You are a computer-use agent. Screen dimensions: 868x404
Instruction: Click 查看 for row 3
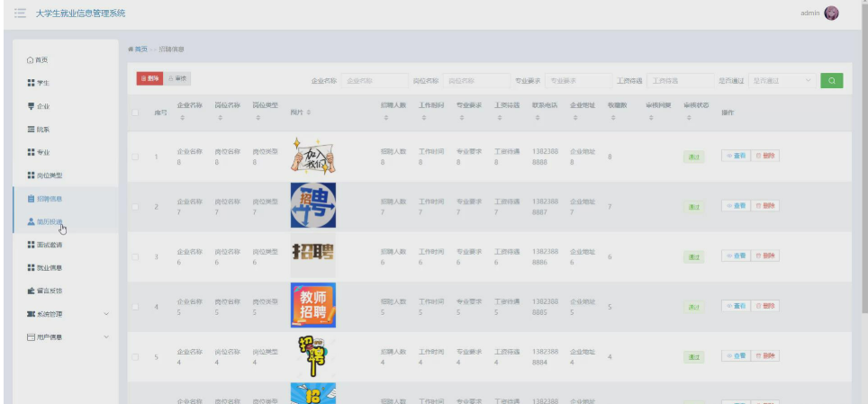[x=736, y=256]
